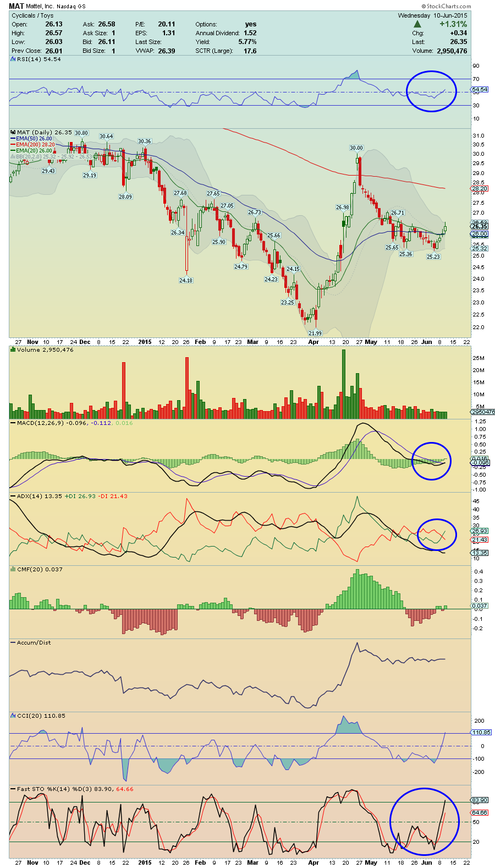Click the StockCharts.com copyright text
The height and width of the screenshot is (868, 495).
tap(447, 7)
